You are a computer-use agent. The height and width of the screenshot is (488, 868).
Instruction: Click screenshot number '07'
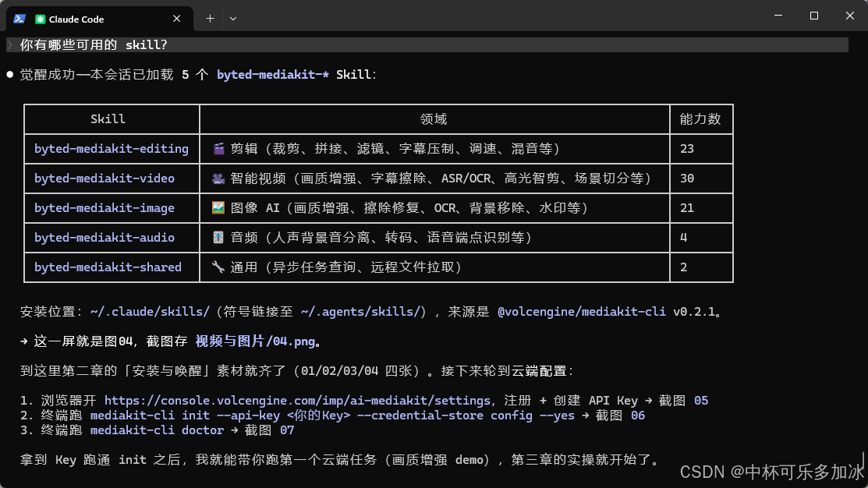(287, 430)
